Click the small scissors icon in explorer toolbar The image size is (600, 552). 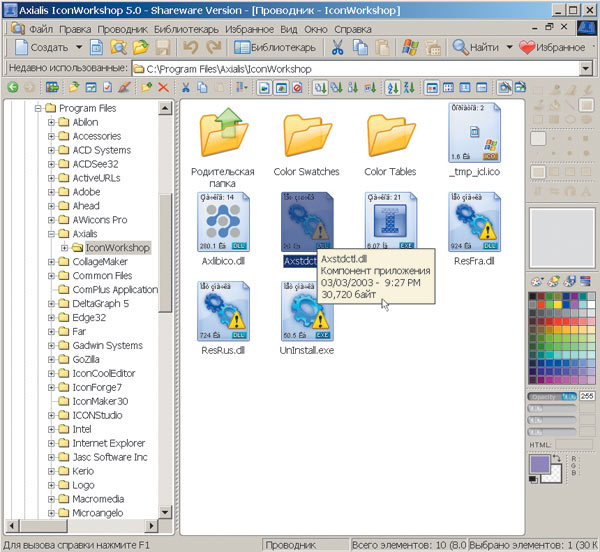[x=186, y=88]
